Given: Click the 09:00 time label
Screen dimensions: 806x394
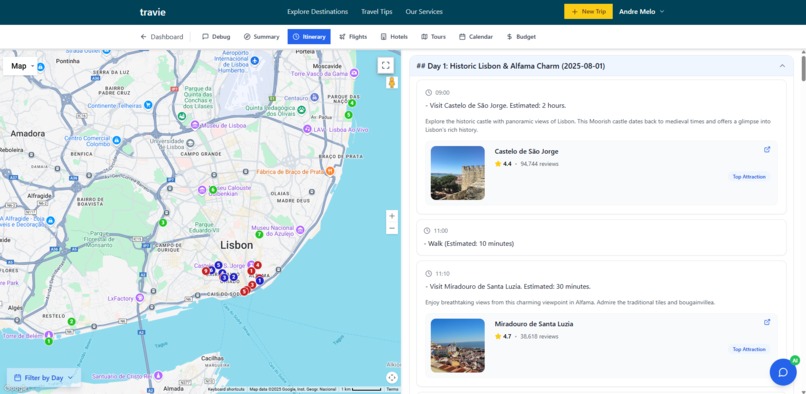Looking at the screenshot, I should 442,93.
